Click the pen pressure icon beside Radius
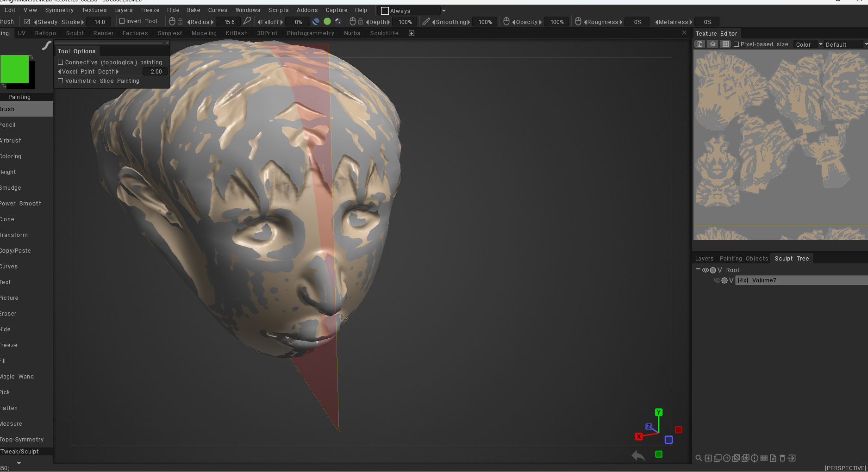Screen dimensions: 868x472 pyautogui.click(x=247, y=21)
